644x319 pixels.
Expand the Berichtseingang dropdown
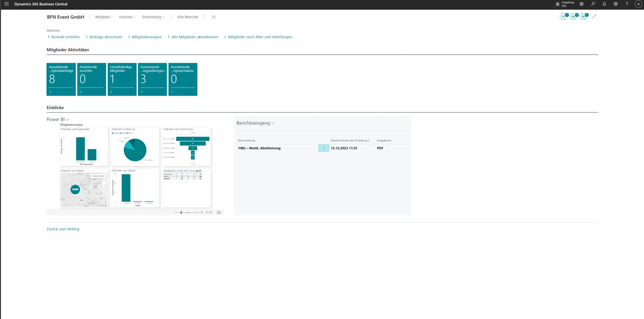pyautogui.click(x=256, y=123)
